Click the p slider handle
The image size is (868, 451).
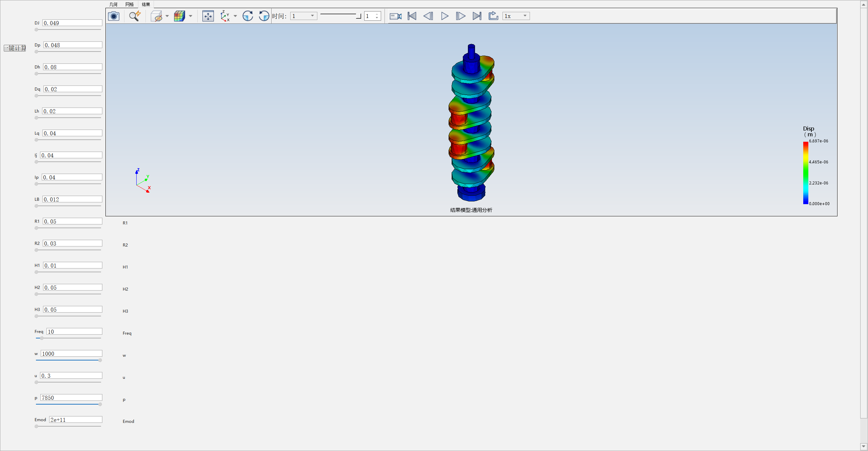click(100, 404)
